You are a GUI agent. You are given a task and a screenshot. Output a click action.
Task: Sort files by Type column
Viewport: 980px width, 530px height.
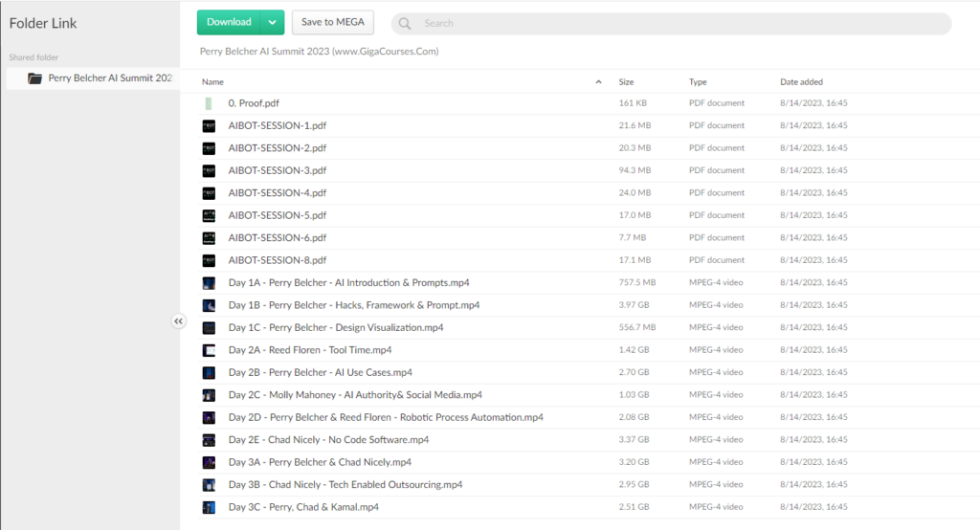tap(698, 82)
